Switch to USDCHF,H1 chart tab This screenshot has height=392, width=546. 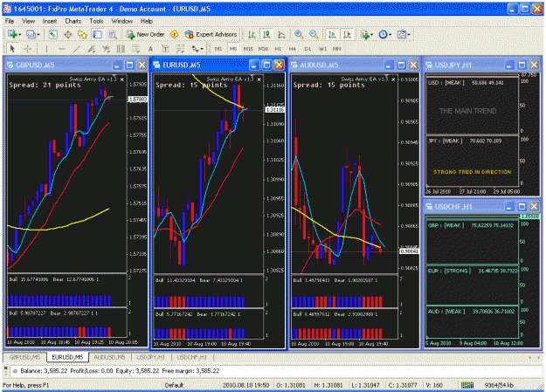point(191,357)
